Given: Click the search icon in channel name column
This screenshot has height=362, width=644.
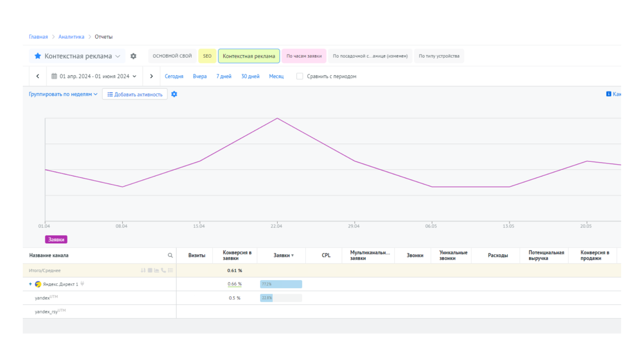Looking at the screenshot, I should click(170, 256).
